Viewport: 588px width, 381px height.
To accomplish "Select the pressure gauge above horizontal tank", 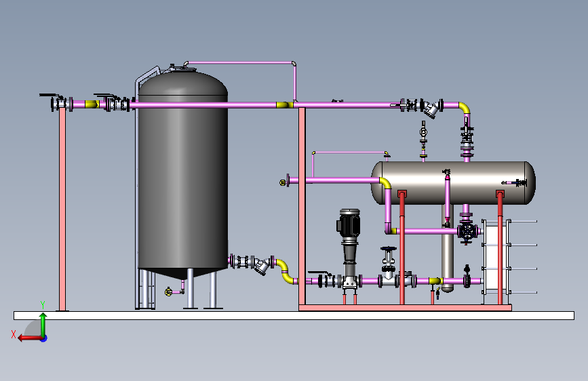I will tap(423, 132).
